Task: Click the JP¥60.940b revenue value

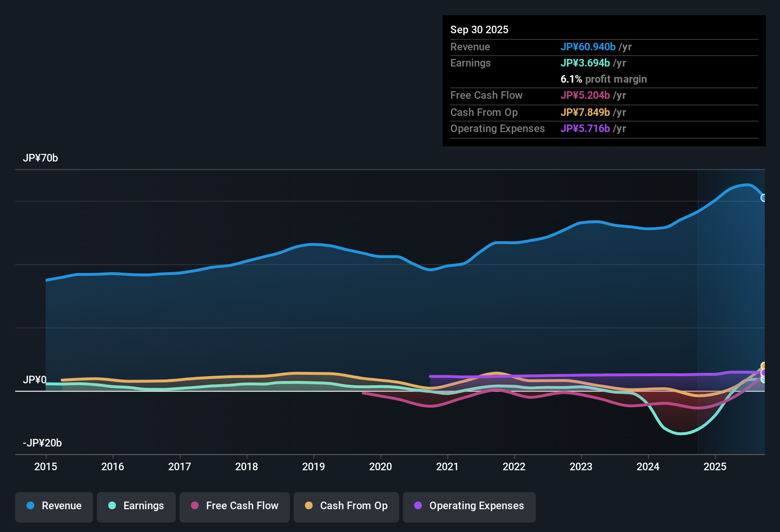Action: pos(589,47)
